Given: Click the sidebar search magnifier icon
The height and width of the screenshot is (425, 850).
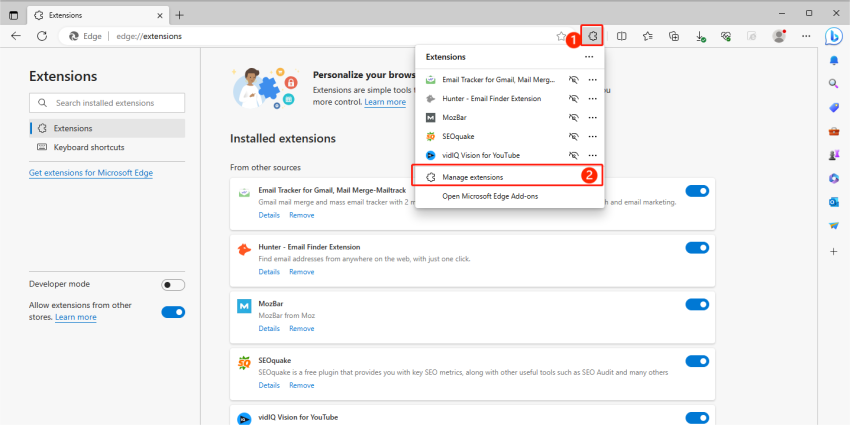Looking at the screenshot, I should click(x=834, y=83).
